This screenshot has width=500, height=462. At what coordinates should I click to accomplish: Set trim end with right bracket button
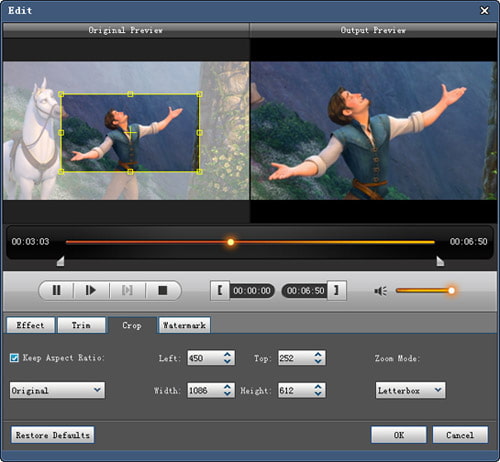[x=336, y=290]
